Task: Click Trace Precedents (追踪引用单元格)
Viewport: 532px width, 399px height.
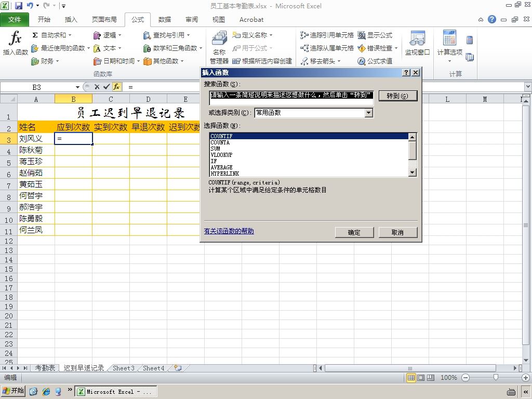Action: (x=327, y=35)
